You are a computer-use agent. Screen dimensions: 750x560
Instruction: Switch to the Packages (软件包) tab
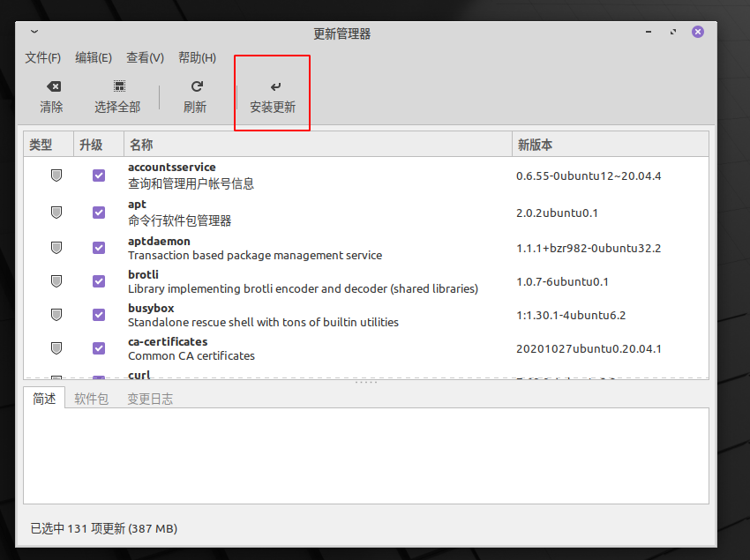[92, 399]
